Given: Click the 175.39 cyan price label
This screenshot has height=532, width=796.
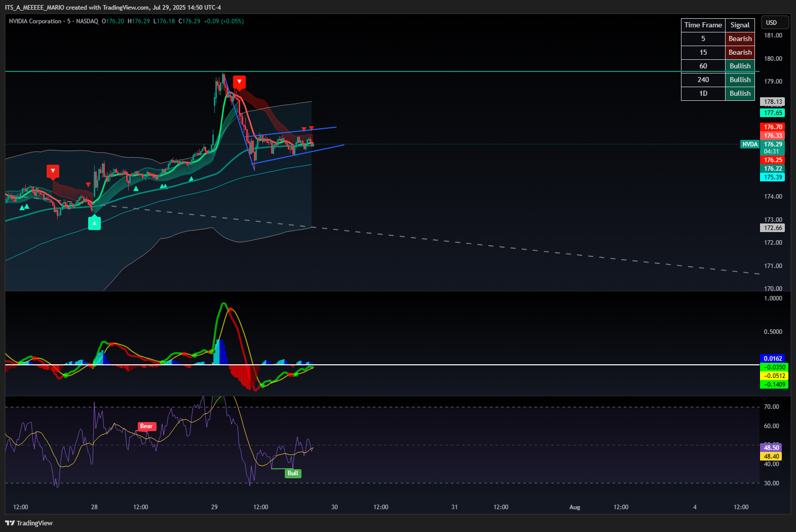Looking at the screenshot, I should point(773,177).
